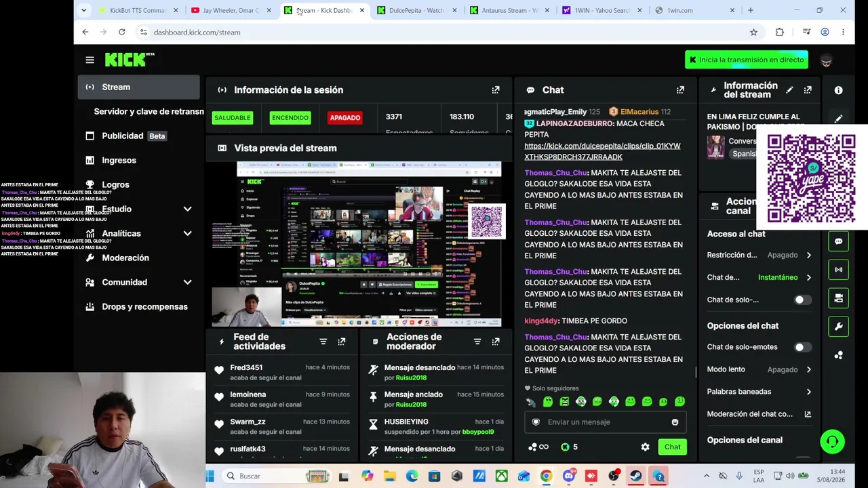Viewport: 868px width, 488px height.
Task: Send message with the green Chat button
Action: click(672, 447)
